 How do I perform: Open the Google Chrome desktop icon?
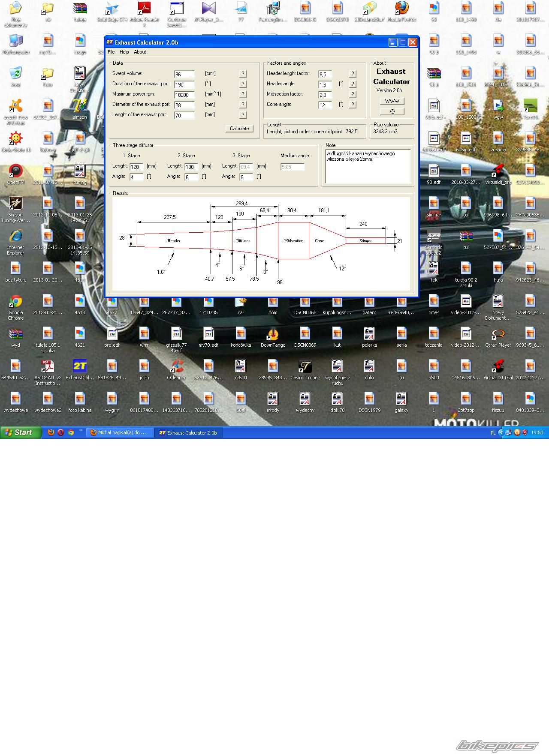click(x=16, y=302)
